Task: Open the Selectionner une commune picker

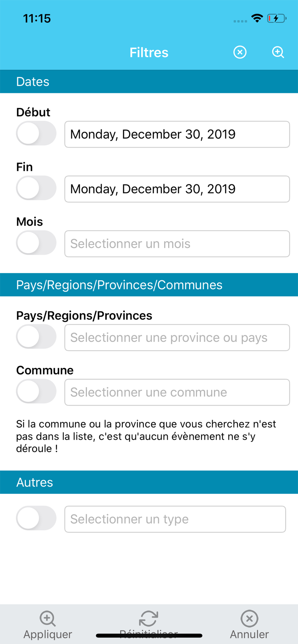Action: click(x=177, y=392)
